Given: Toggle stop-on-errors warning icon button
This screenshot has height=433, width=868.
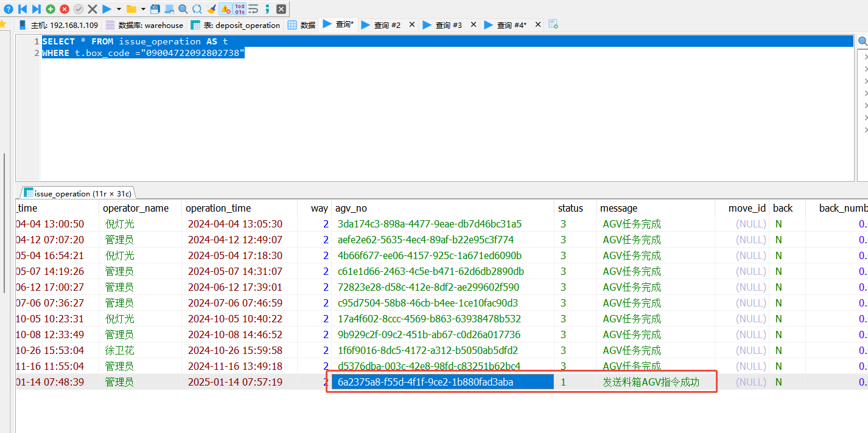Looking at the screenshot, I should [225, 9].
